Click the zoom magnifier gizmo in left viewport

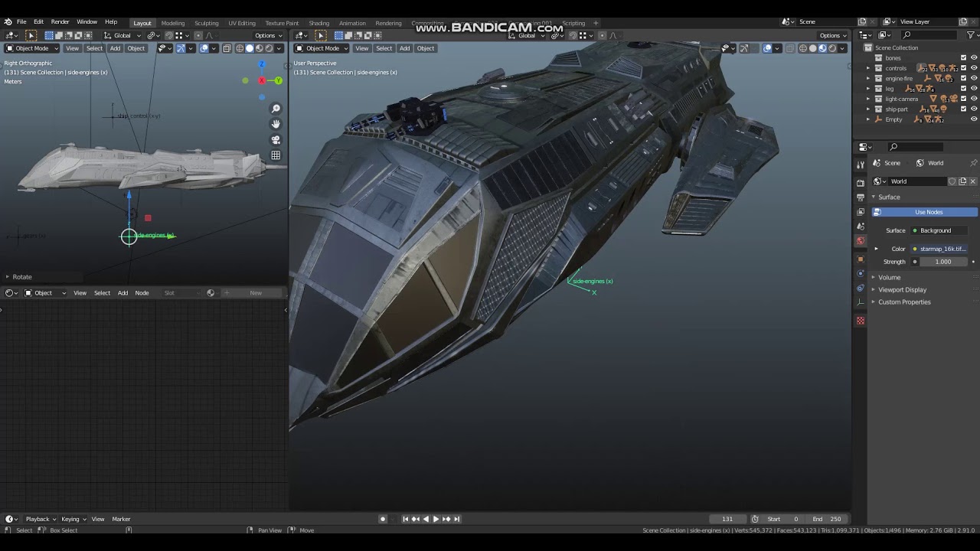276,109
